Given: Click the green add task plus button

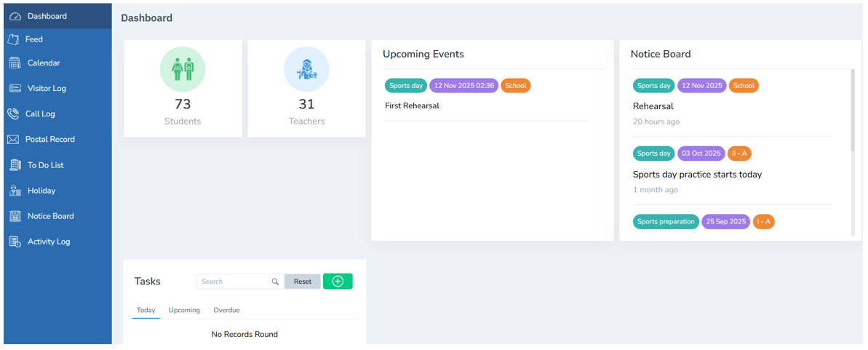Looking at the screenshot, I should tap(338, 282).
